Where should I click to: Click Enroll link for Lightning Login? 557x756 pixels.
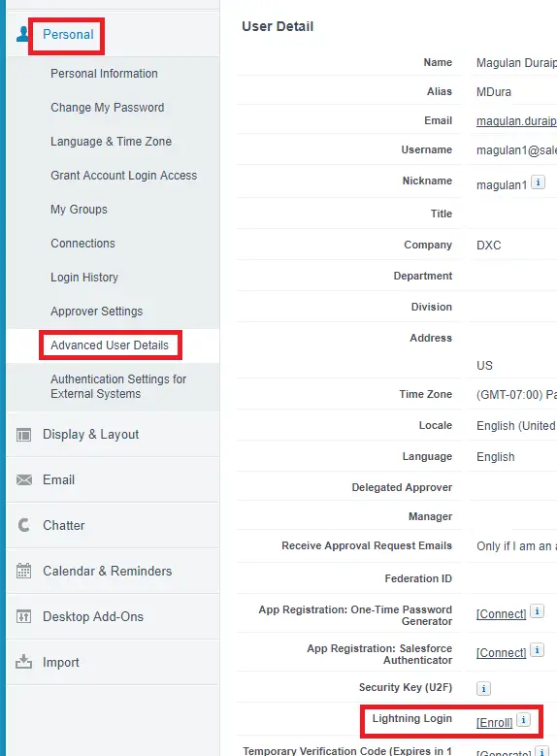pos(494,723)
